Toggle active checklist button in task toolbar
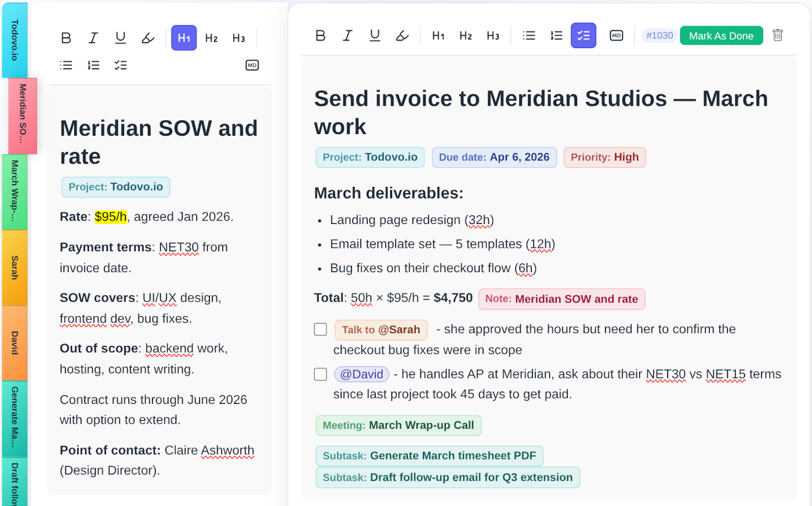This screenshot has width=812, height=506. click(583, 35)
